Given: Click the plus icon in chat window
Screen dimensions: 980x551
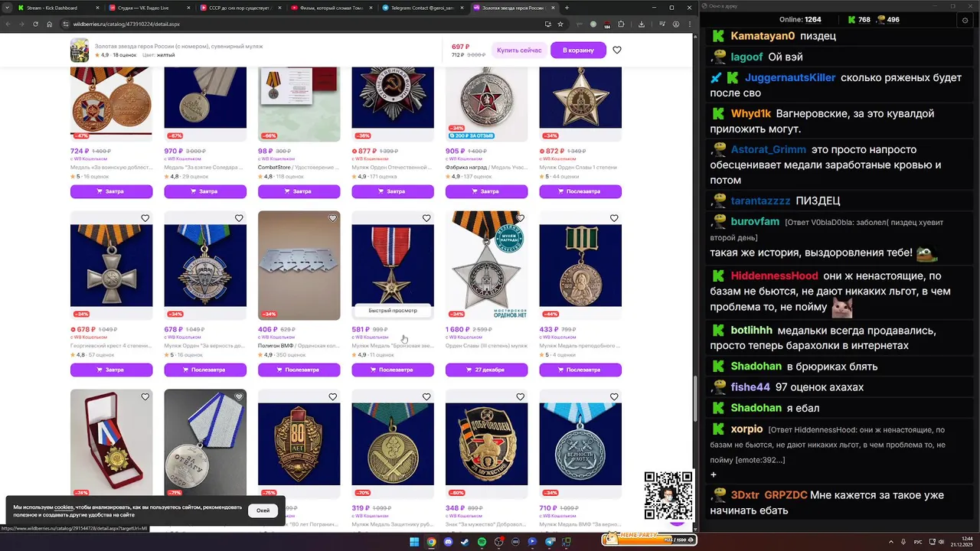Looking at the screenshot, I should click(714, 474).
